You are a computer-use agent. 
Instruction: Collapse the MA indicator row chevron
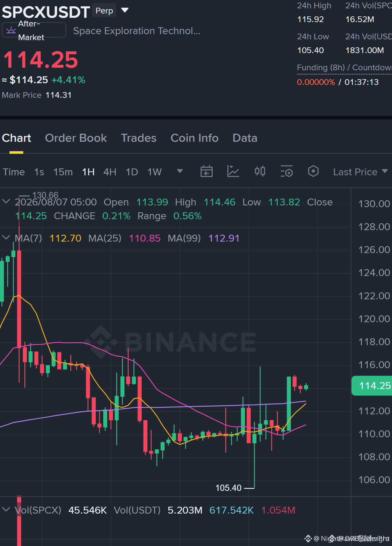[x=6, y=237]
